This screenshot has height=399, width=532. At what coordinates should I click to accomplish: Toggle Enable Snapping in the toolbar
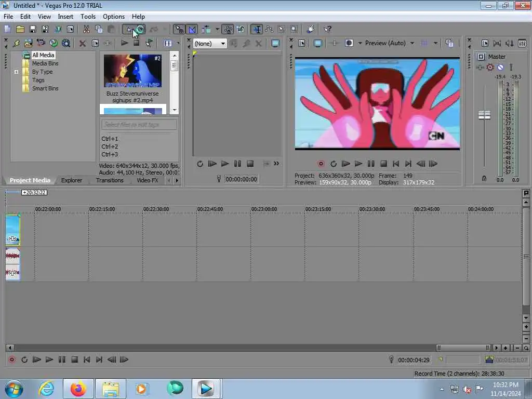pos(179,29)
